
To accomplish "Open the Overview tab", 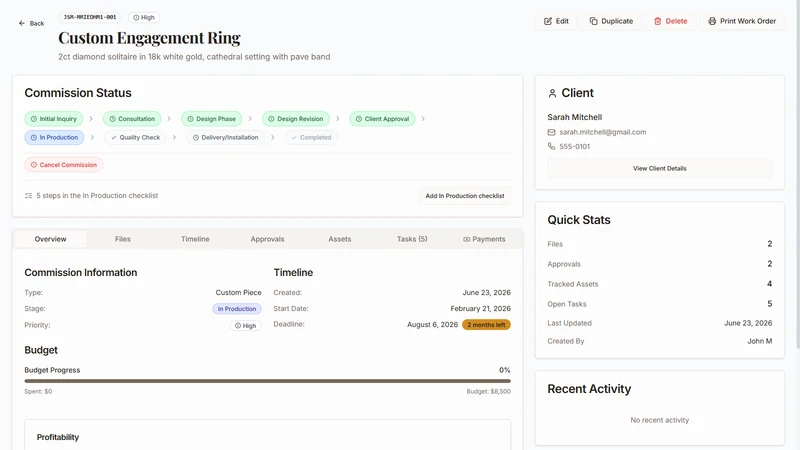I will click(x=51, y=239).
